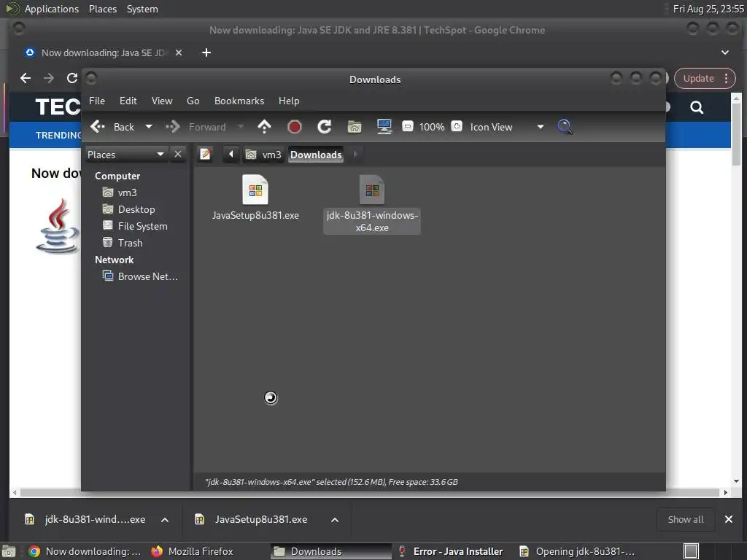Reset zoom at 100% label

click(432, 127)
